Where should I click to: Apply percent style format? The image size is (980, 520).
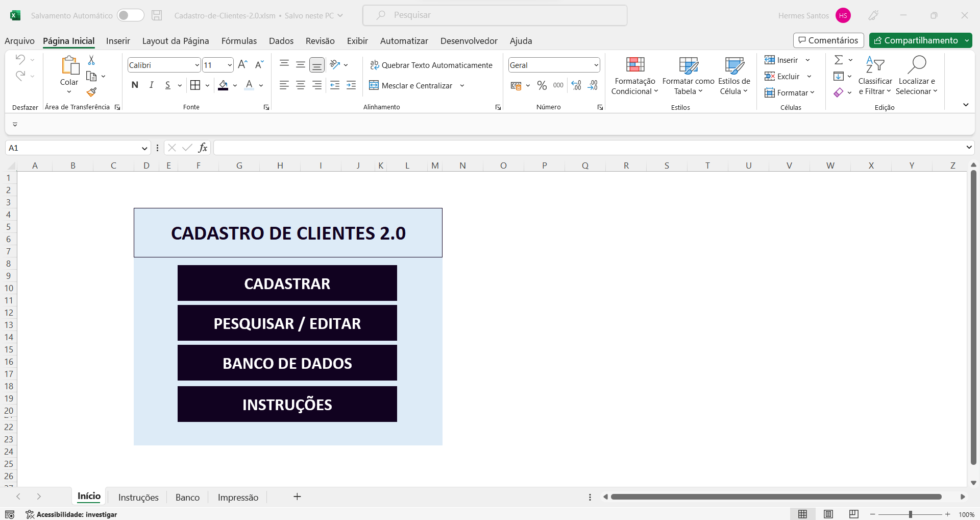click(x=542, y=85)
